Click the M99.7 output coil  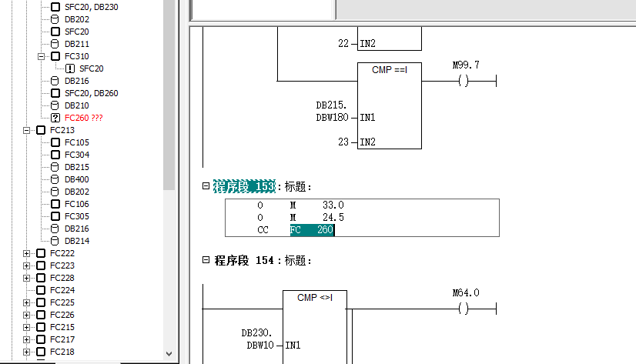(464, 82)
